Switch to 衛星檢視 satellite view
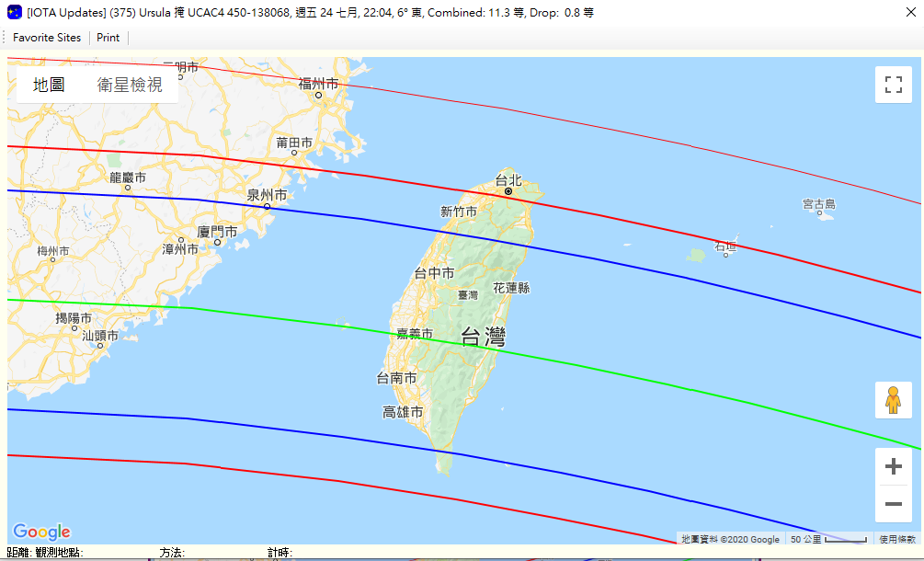The width and height of the screenshot is (924, 561). coord(130,85)
